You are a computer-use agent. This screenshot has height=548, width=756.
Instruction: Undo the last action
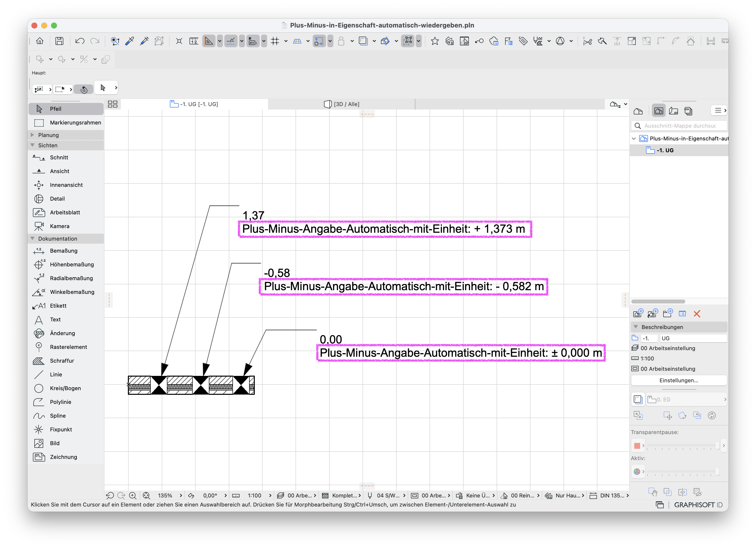tap(80, 41)
